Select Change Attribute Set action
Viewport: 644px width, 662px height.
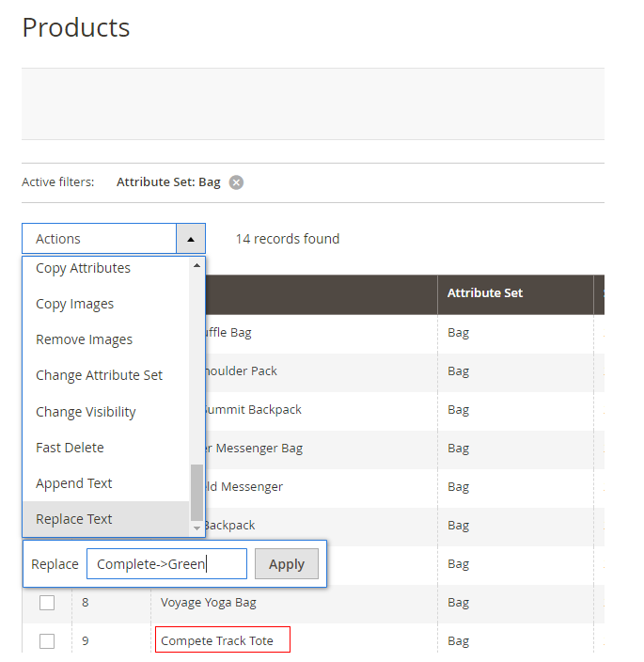coord(99,375)
